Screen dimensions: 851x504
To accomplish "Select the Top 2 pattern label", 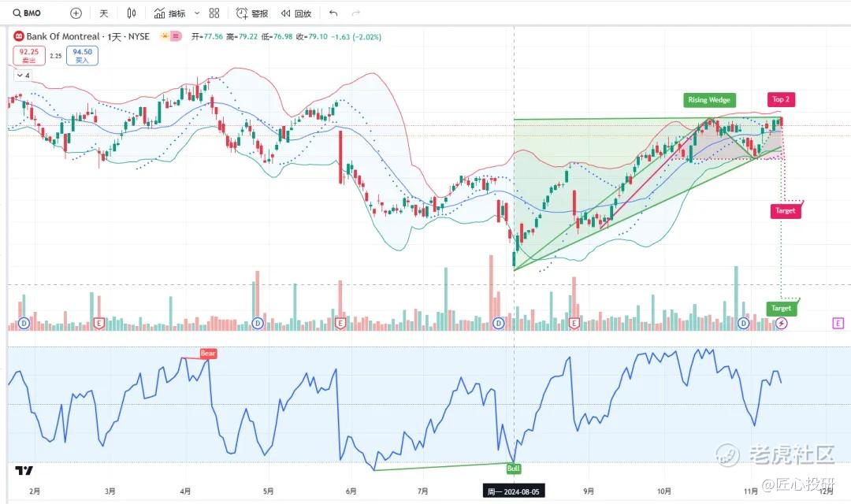I will point(781,99).
